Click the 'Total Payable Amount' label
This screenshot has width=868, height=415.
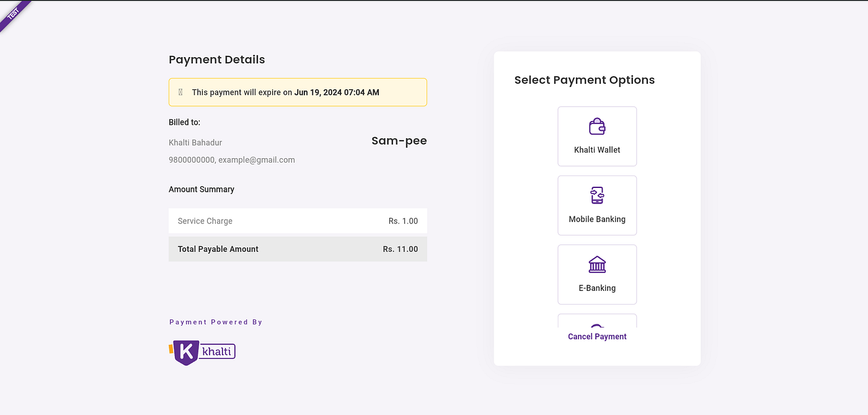point(218,249)
